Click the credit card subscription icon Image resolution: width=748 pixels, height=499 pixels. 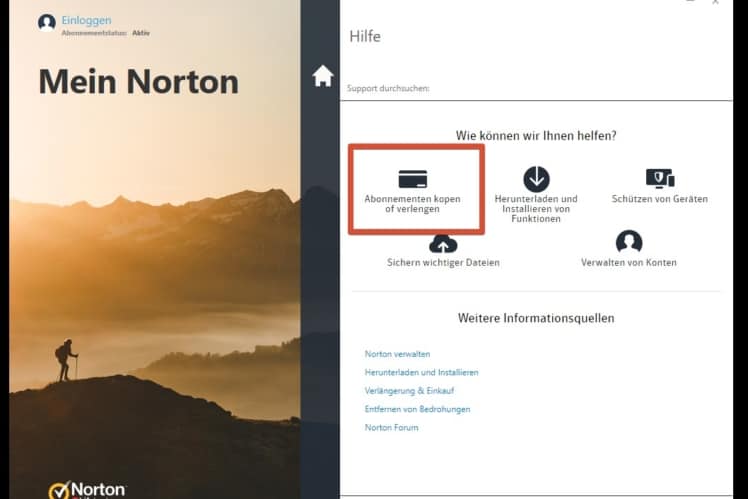click(413, 179)
